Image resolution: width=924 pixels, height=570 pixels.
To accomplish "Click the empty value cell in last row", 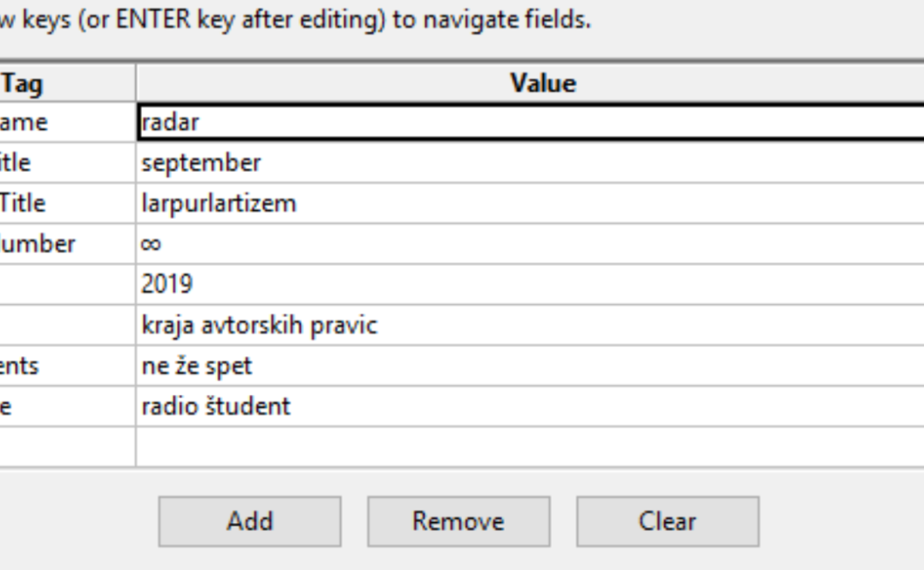I will pyautogui.click(x=530, y=446).
